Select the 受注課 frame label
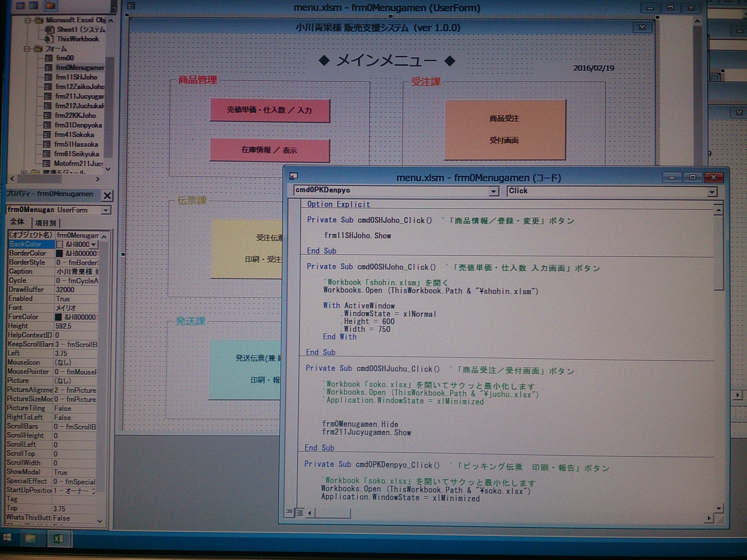 [426, 82]
